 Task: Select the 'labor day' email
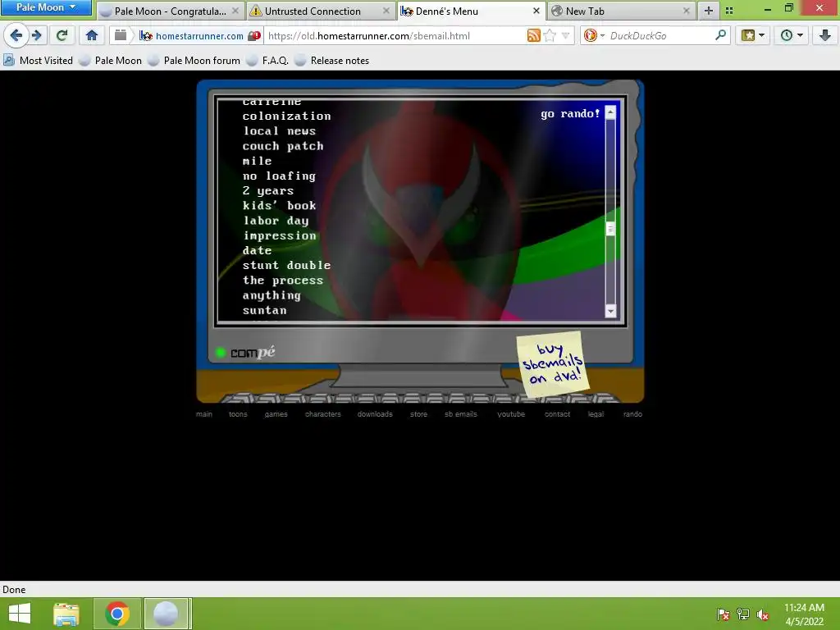276,221
